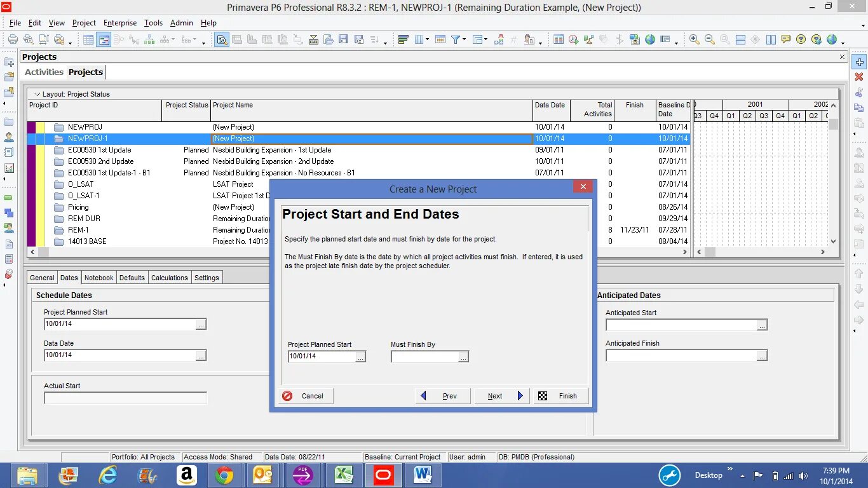Click the speech bubble hint help icon

click(785, 39)
